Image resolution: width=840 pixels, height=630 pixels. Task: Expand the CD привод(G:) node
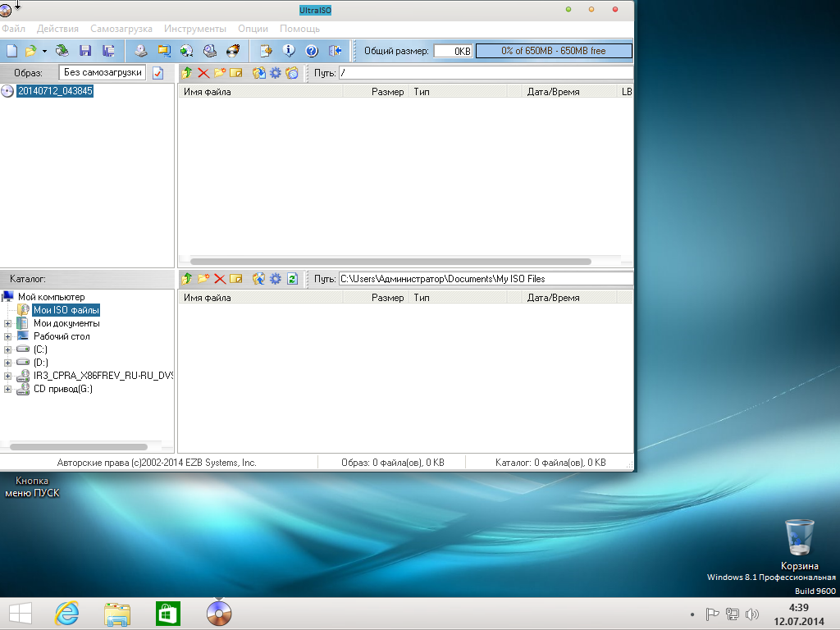7,390
